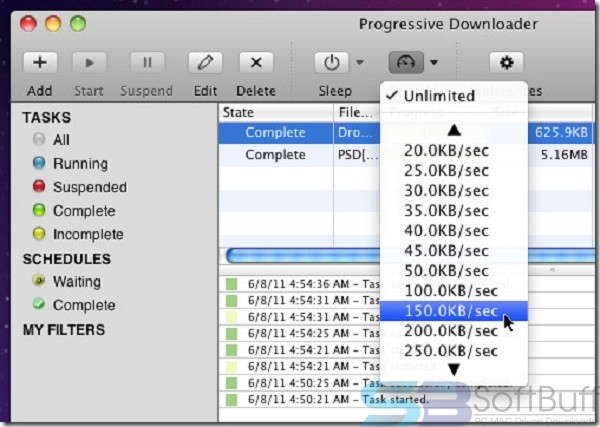Choose 30.0KB/sec speed limit
The height and width of the screenshot is (427, 600).
[454, 191]
